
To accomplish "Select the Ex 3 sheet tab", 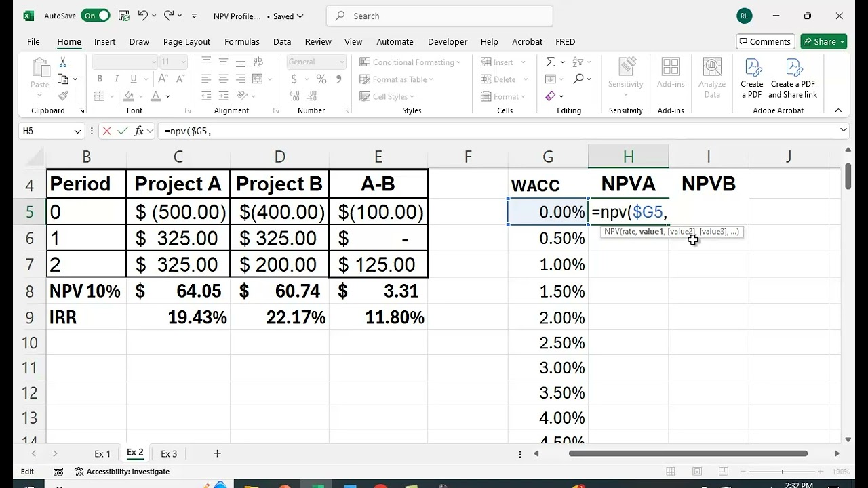I will [169, 453].
